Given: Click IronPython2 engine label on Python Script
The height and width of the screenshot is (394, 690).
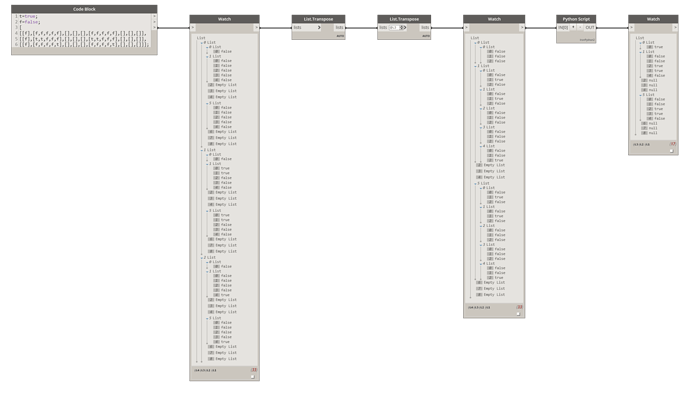Looking at the screenshot, I should click(x=587, y=40).
